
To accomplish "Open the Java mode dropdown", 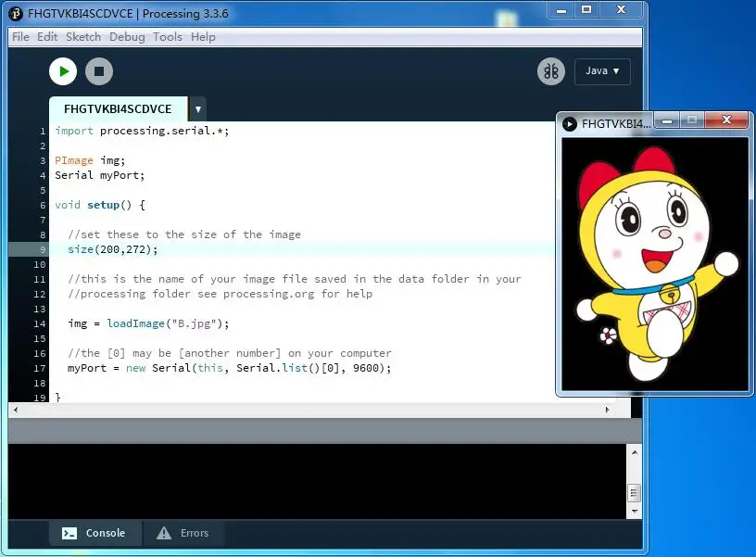I will click(x=602, y=71).
